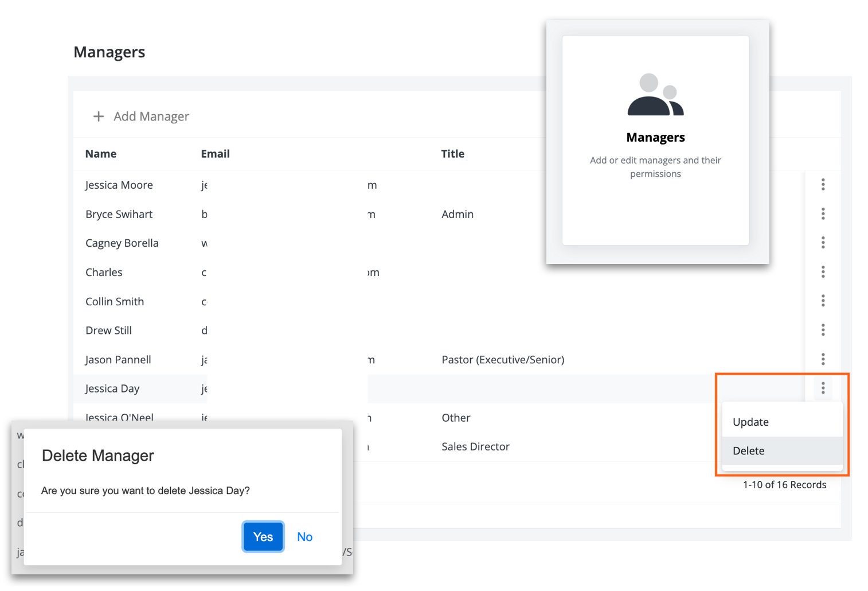Image resolution: width=868 pixels, height=591 pixels.
Task: Click the Managers people icon on the card
Action: 655,95
